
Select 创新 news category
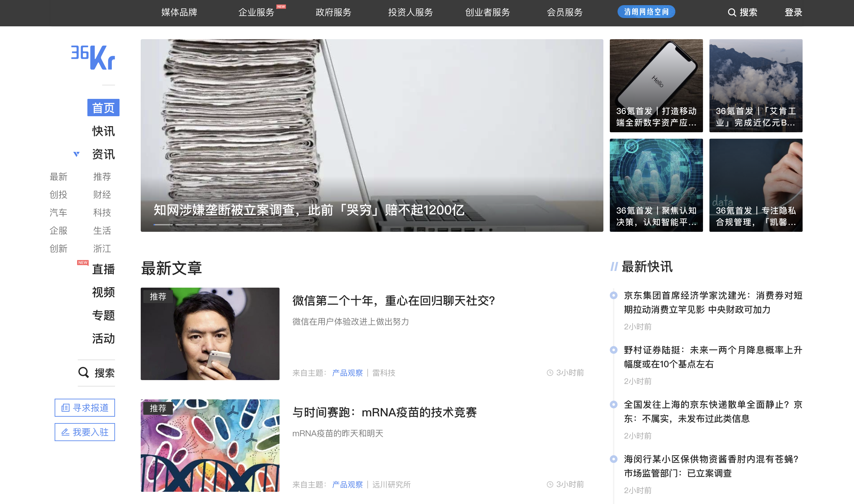(x=58, y=248)
